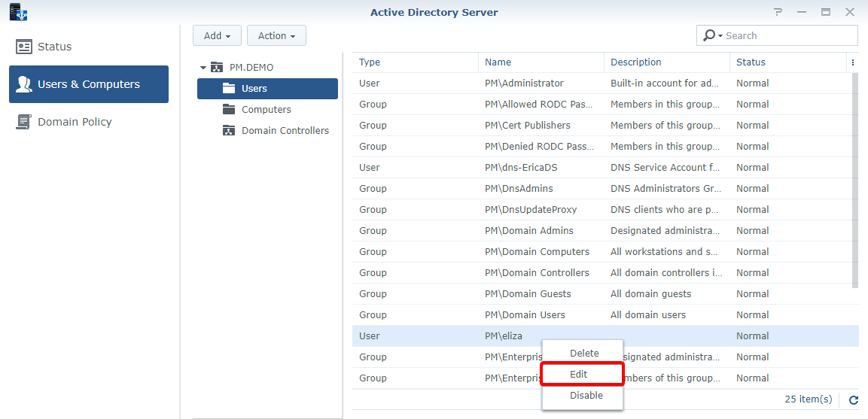Select the Users tree item
The height and width of the screenshot is (419, 868).
pyautogui.click(x=267, y=89)
